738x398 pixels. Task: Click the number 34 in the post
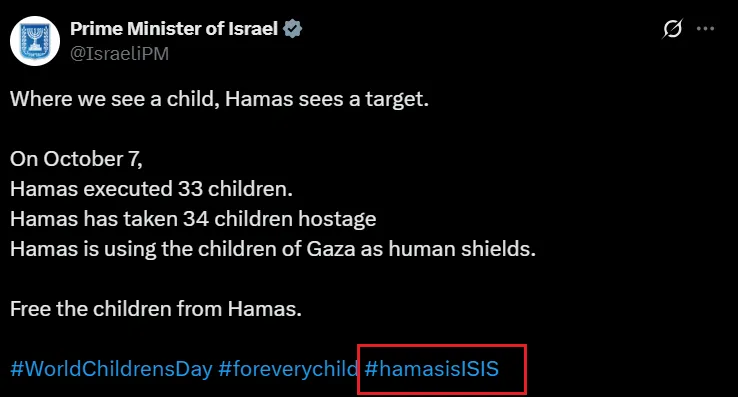(x=196, y=219)
